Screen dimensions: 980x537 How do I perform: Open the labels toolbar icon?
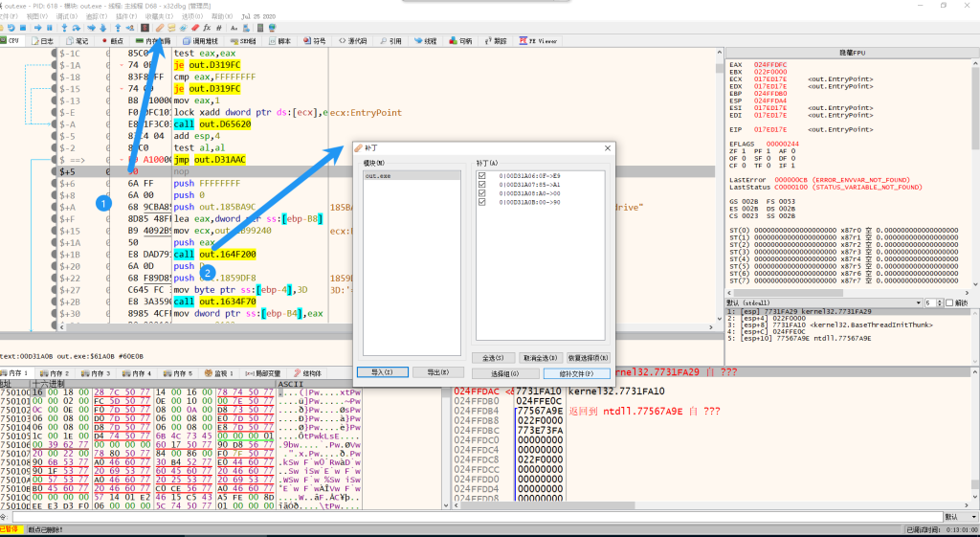coord(183,28)
